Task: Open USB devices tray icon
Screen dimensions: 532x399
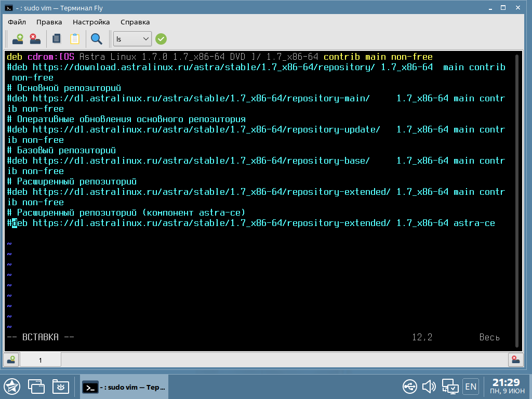Action: [410, 387]
